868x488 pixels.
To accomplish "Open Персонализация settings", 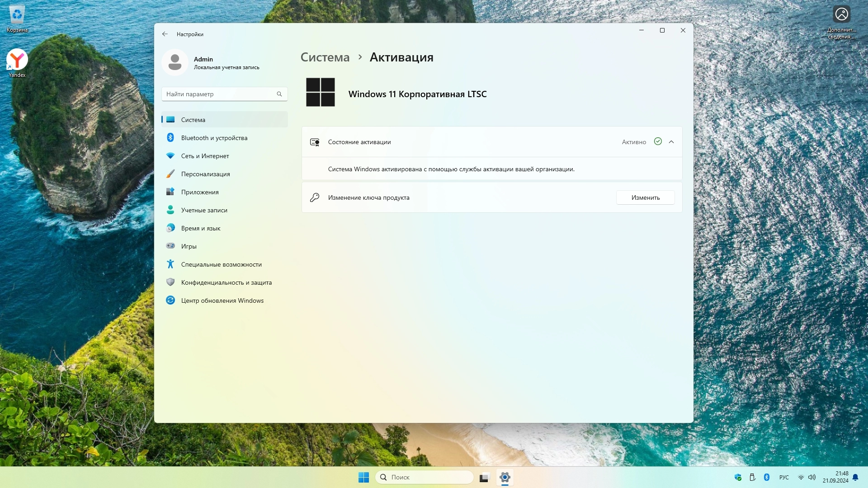I will (205, 174).
